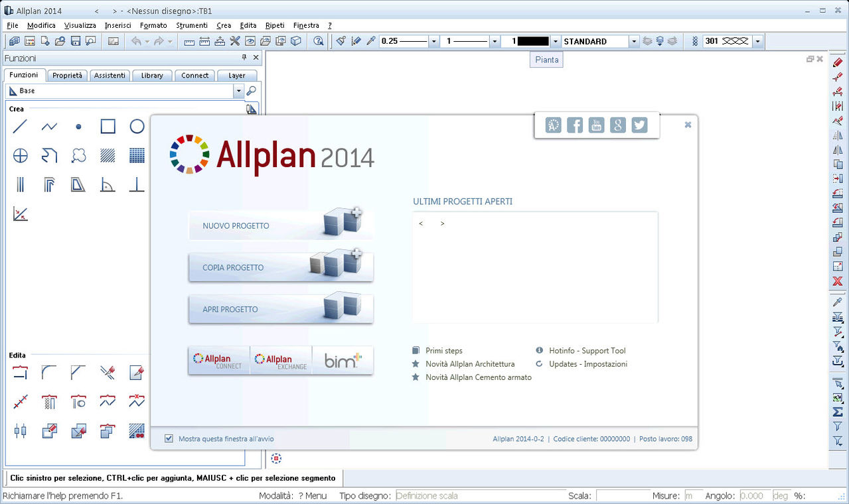
Task: Open Updates - Impostazioni link
Action: [588, 364]
